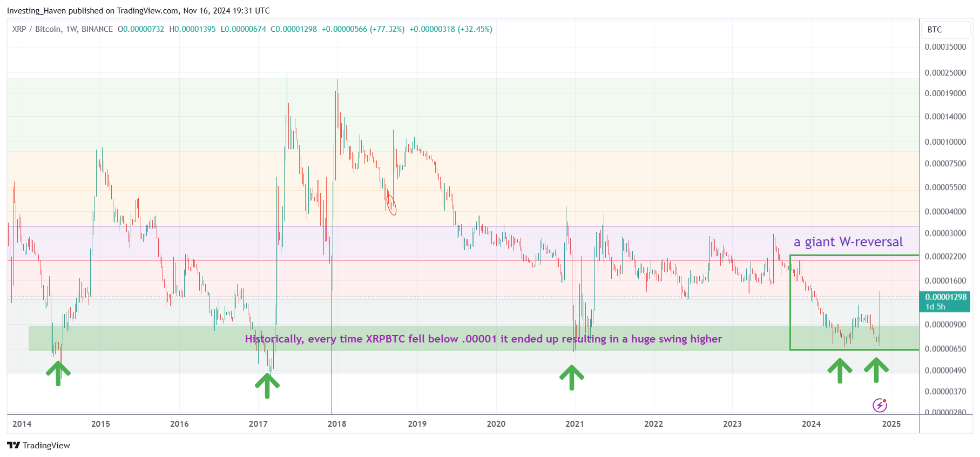Click the Close value C0.00001298

(294, 29)
